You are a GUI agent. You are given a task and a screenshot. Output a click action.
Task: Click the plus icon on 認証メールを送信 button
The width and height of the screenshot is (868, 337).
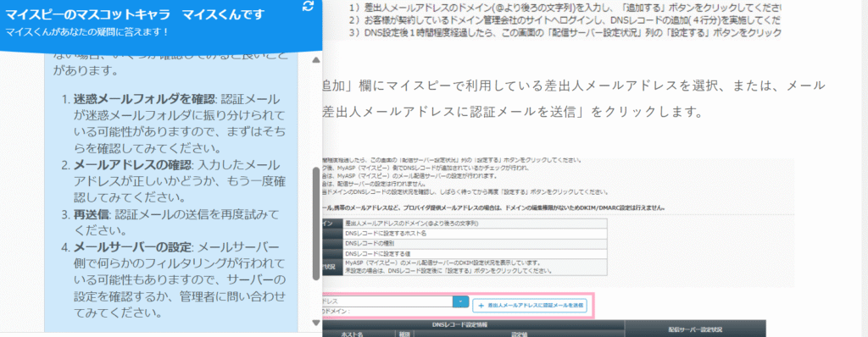click(x=481, y=305)
